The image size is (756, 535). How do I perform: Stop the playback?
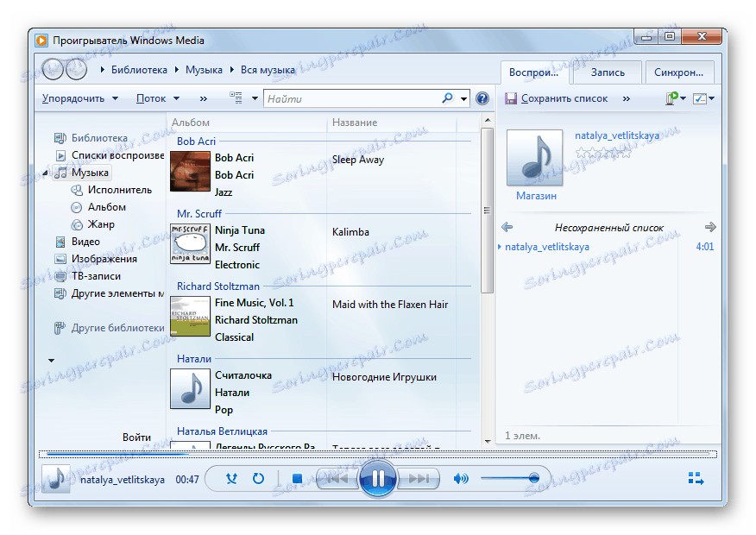pos(297,479)
